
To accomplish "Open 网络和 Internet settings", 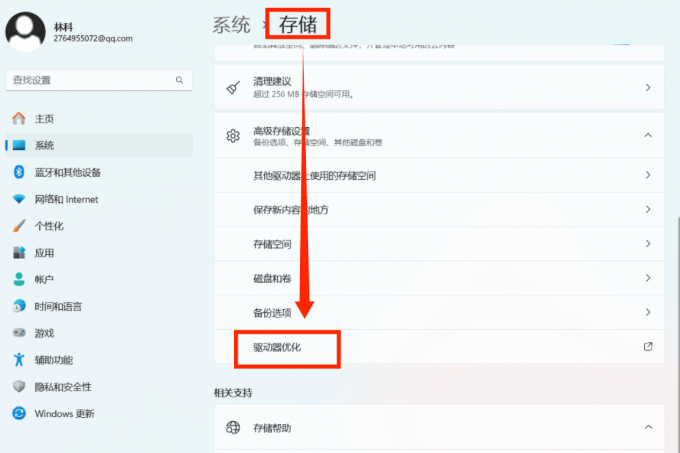I will pos(99,199).
